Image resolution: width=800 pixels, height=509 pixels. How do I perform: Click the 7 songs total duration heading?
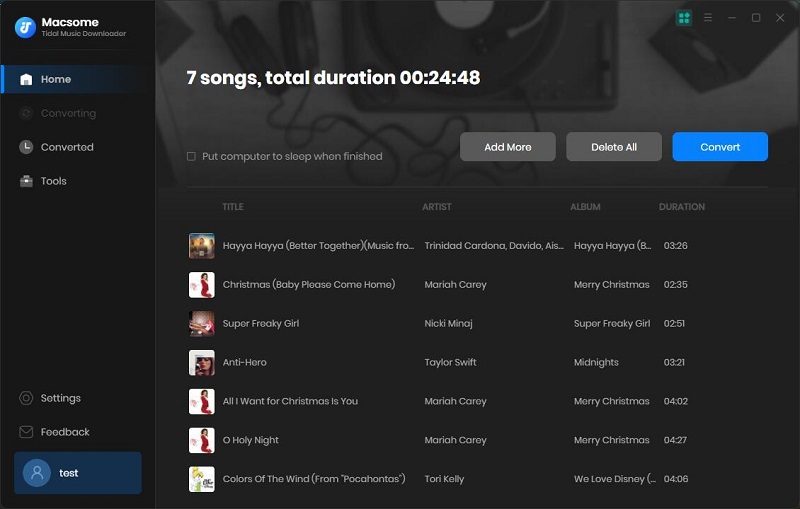tap(333, 78)
